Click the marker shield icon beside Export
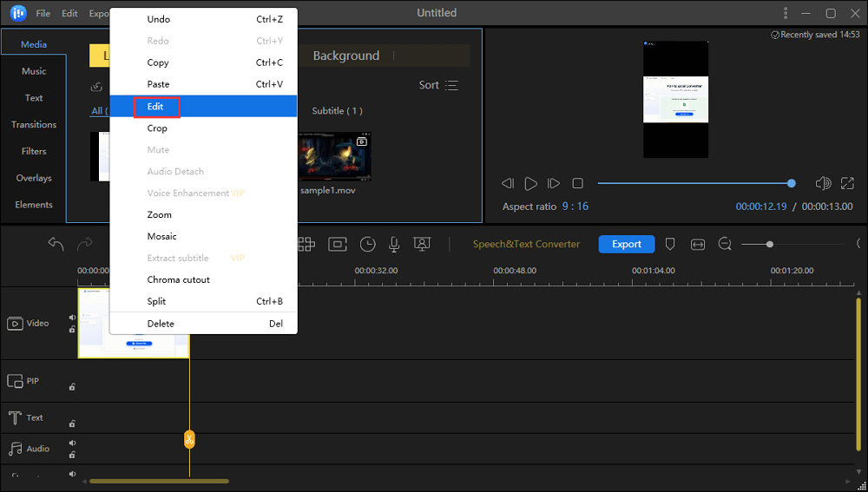This screenshot has height=492, width=868. [x=670, y=245]
